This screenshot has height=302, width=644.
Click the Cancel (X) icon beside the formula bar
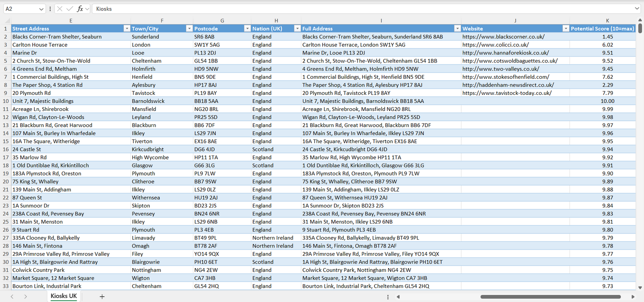point(60,8)
